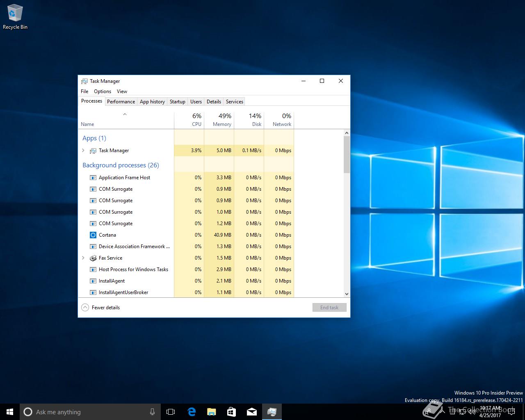The width and height of the screenshot is (525, 420).
Task: Switch to the Startup tab
Action: (x=178, y=102)
